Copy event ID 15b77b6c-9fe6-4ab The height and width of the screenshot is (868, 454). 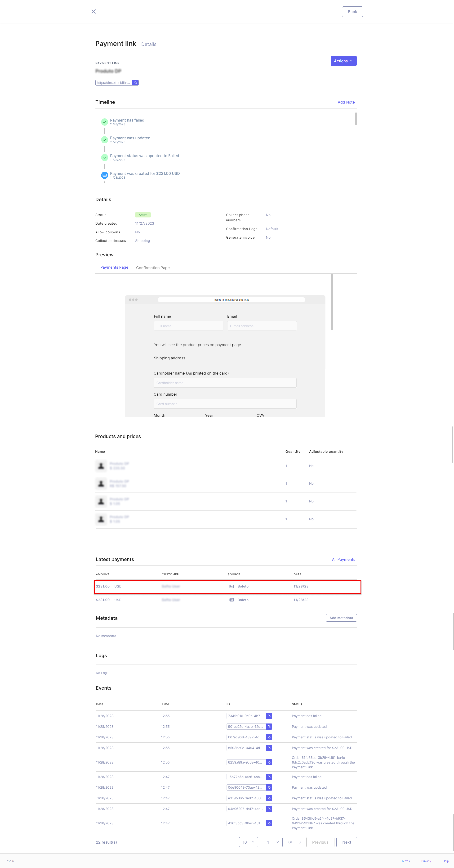pyautogui.click(x=269, y=777)
